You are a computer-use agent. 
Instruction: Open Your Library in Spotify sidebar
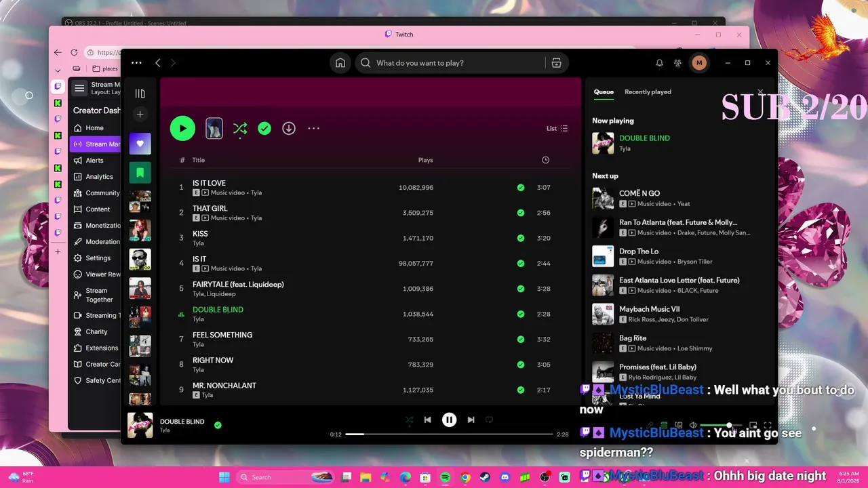140,94
